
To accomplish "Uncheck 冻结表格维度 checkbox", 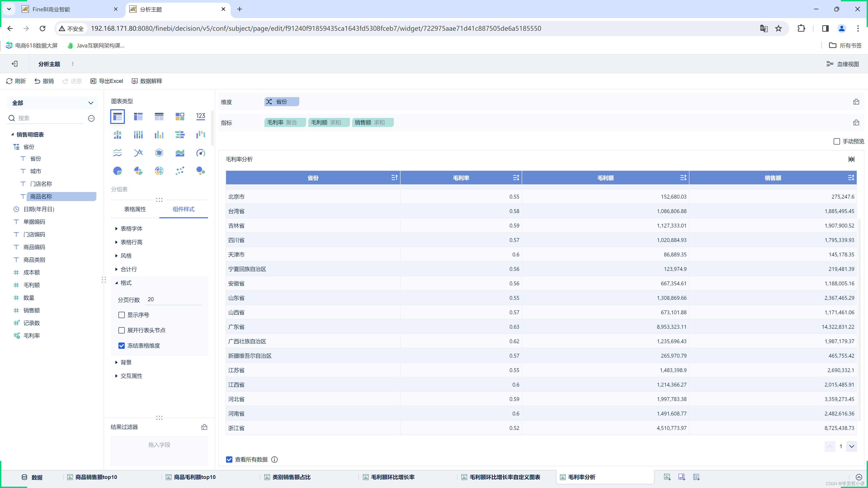I will tap(122, 345).
